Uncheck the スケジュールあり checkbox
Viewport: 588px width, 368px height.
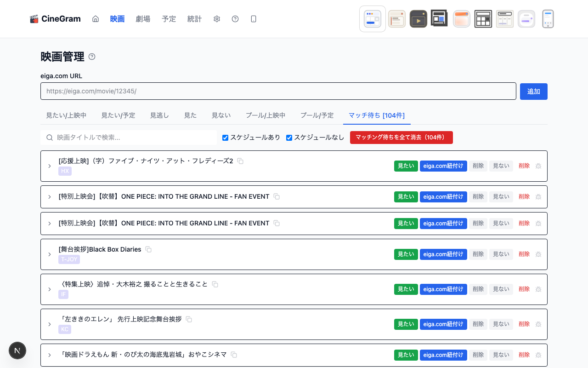[x=226, y=138]
